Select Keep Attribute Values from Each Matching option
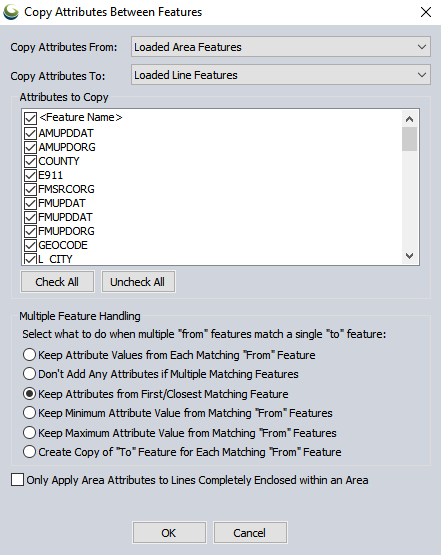Image resolution: width=441 pixels, height=555 pixels. point(29,355)
